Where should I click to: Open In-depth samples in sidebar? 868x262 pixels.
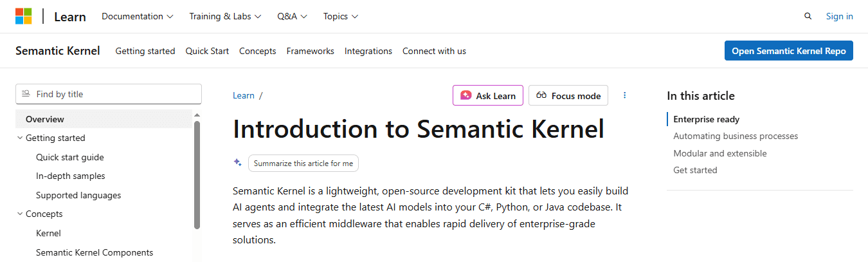tap(71, 176)
